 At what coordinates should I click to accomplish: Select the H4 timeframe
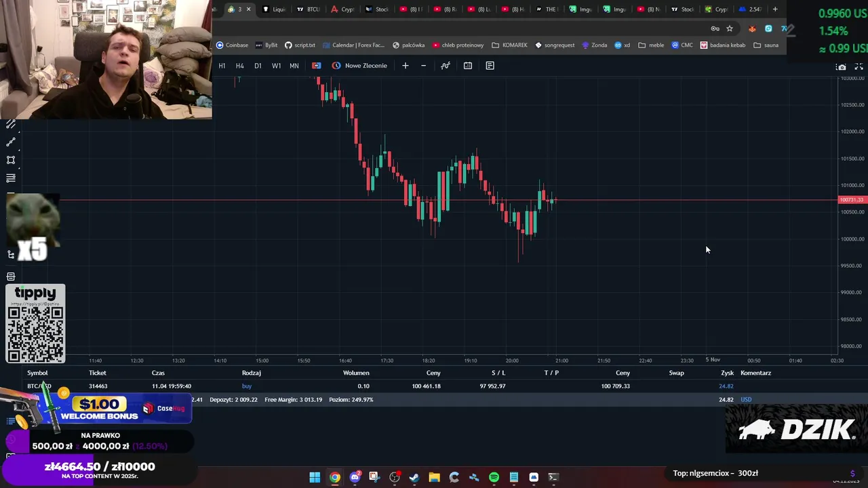point(239,66)
